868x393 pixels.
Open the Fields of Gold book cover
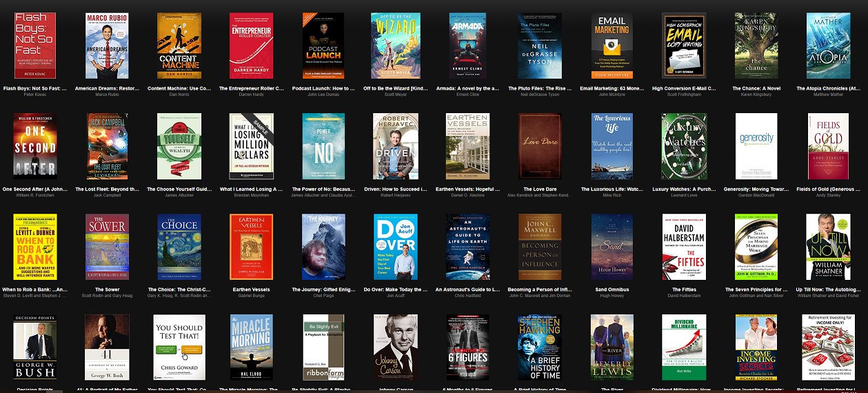(828, 146)
